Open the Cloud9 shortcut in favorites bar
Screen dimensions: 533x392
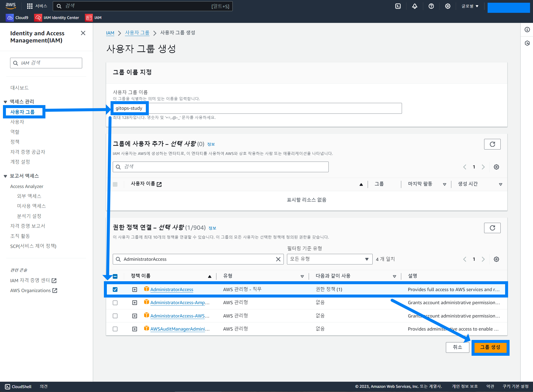tap(17, 18)
